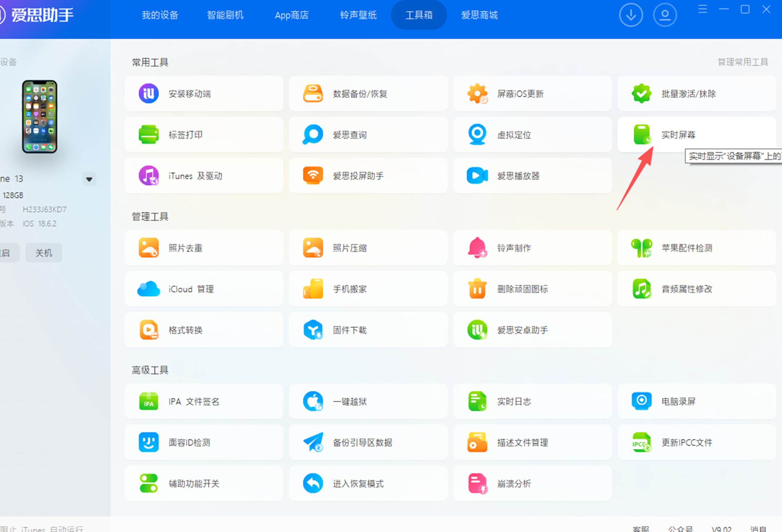The image size is (782, 532).
Task: Launch the 虚拟定位 virtual location tool
Action: coord(513,135)
